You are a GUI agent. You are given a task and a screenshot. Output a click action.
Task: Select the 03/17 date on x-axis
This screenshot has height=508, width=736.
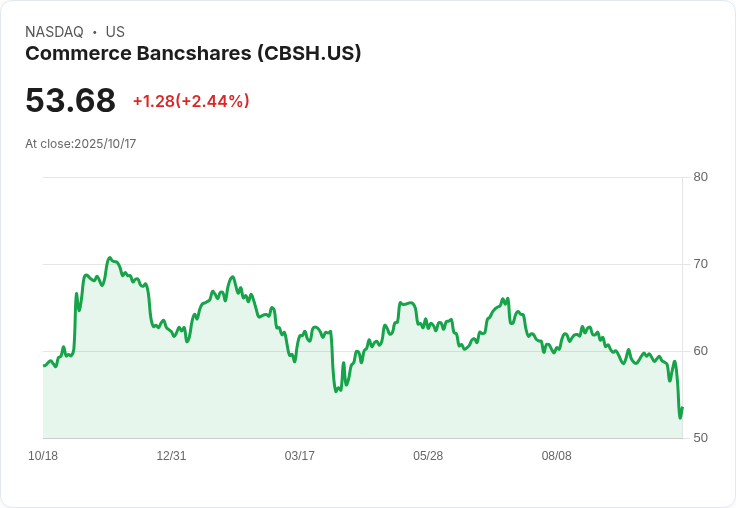pos(299,456)
